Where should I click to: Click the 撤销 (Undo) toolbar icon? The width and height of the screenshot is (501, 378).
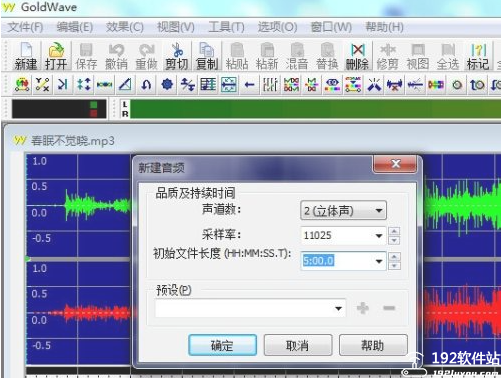coord(116,56)
